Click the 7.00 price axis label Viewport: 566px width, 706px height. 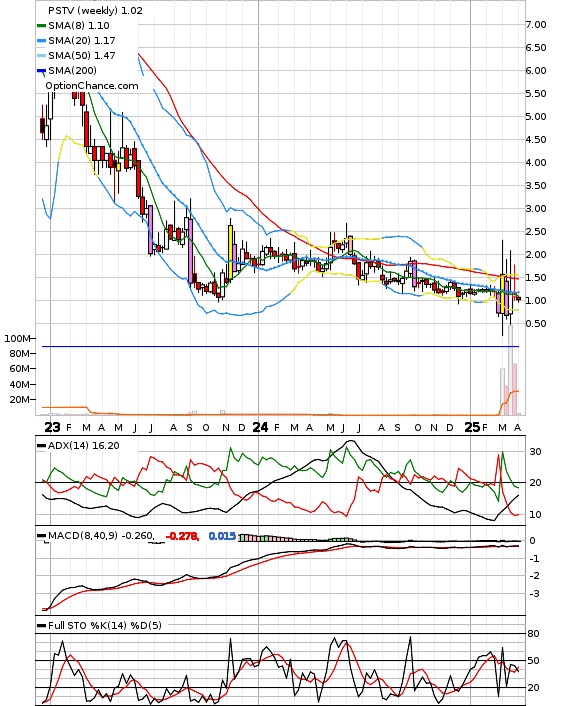(536, 24)
